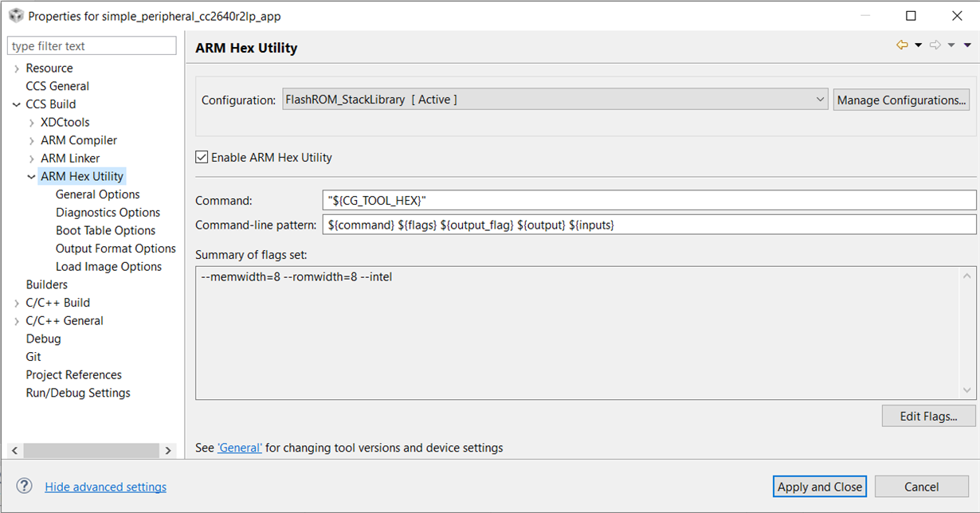Open forward history dropdown arrow
Viewport: 980px width, 513px height.
[x=951, y=45]
